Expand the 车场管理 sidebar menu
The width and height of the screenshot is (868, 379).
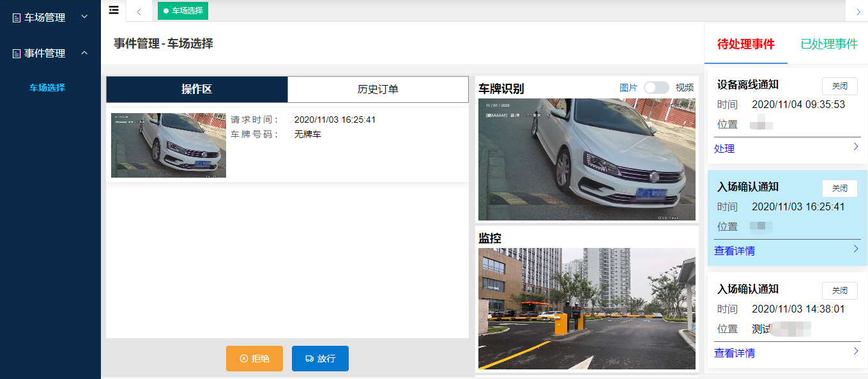pyautogui.click(x=84, y=17)
